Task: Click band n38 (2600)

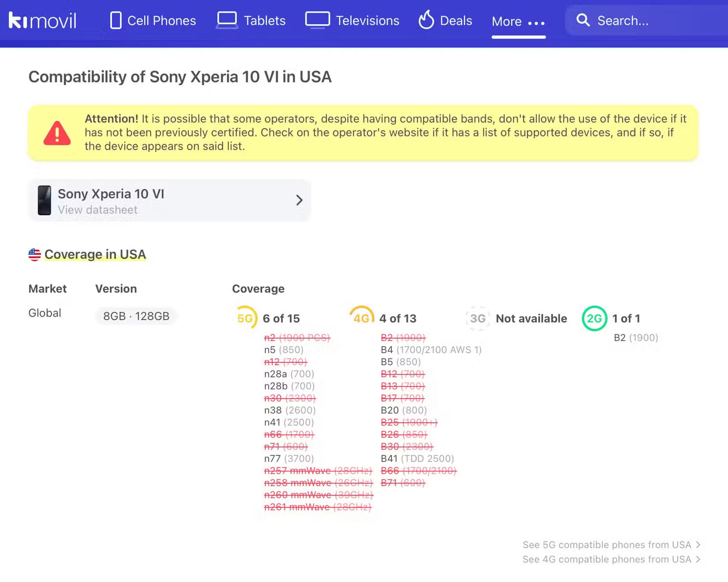Action: (290, 410)
